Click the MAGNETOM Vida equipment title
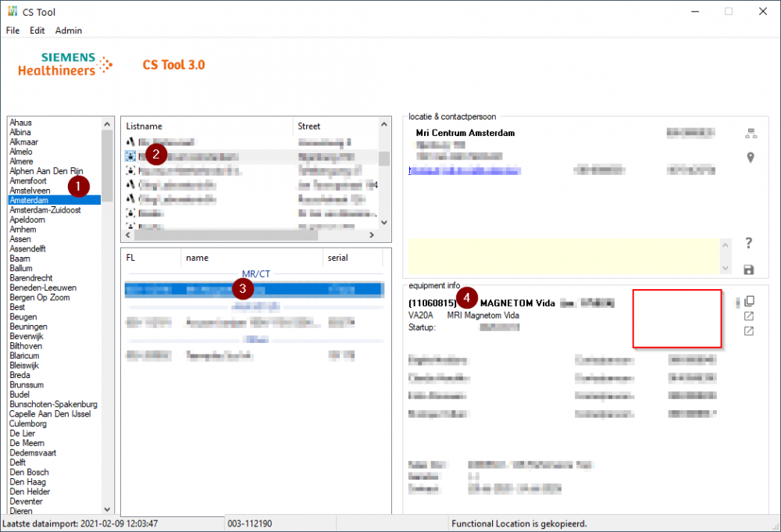 pos(517,303)
